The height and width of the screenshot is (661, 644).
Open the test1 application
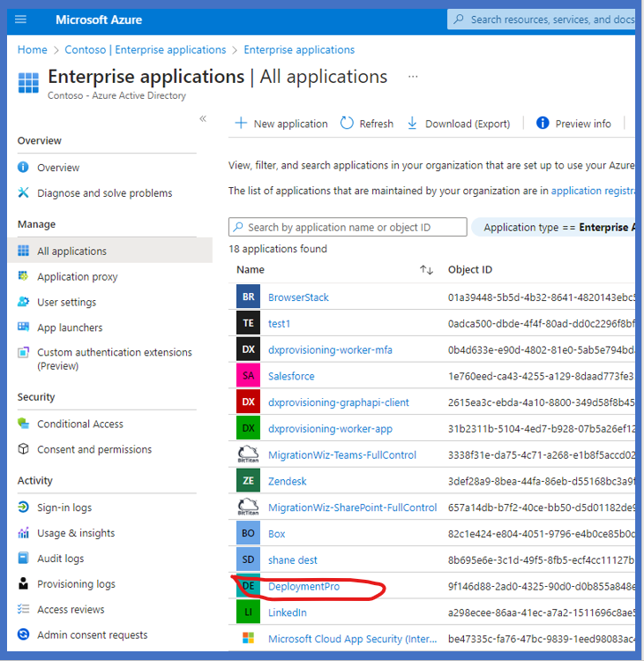[279, 323]
